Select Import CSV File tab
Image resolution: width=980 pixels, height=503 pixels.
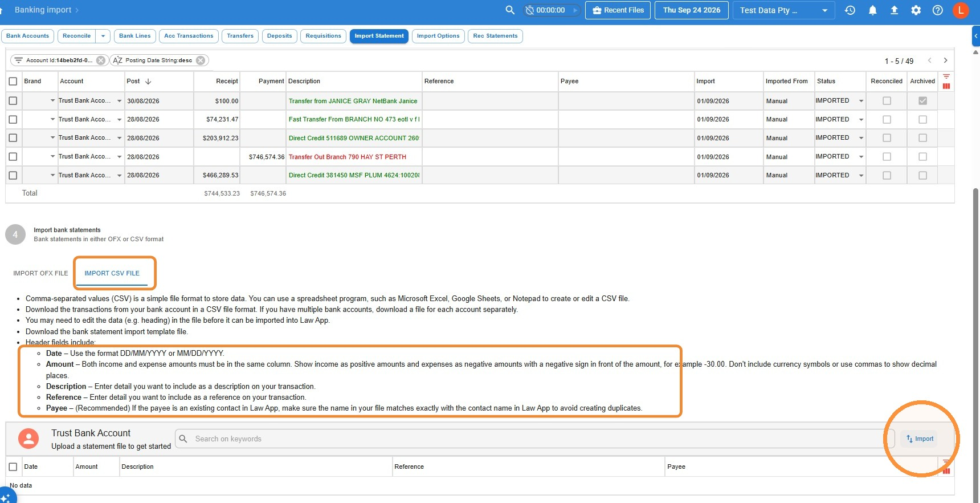[x=112, y=273]
